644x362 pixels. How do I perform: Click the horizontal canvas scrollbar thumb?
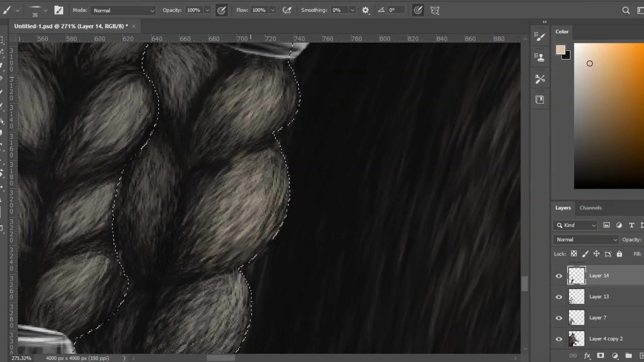point(221,358)
